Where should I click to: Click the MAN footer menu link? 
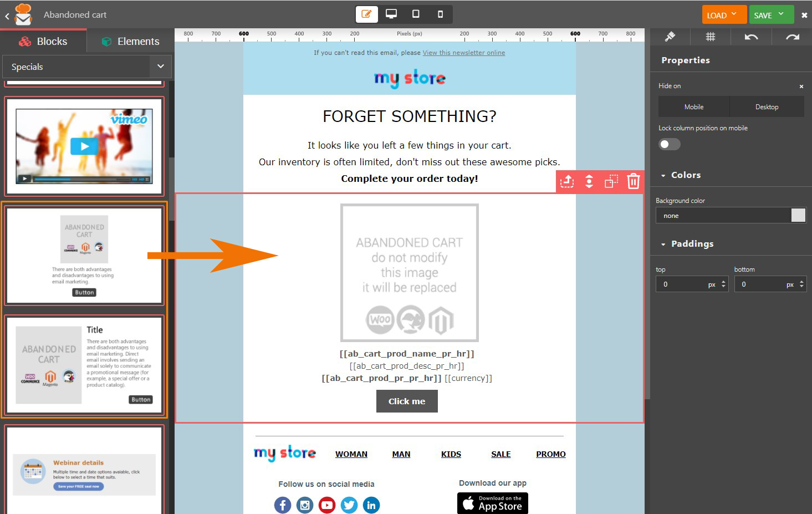401,454
